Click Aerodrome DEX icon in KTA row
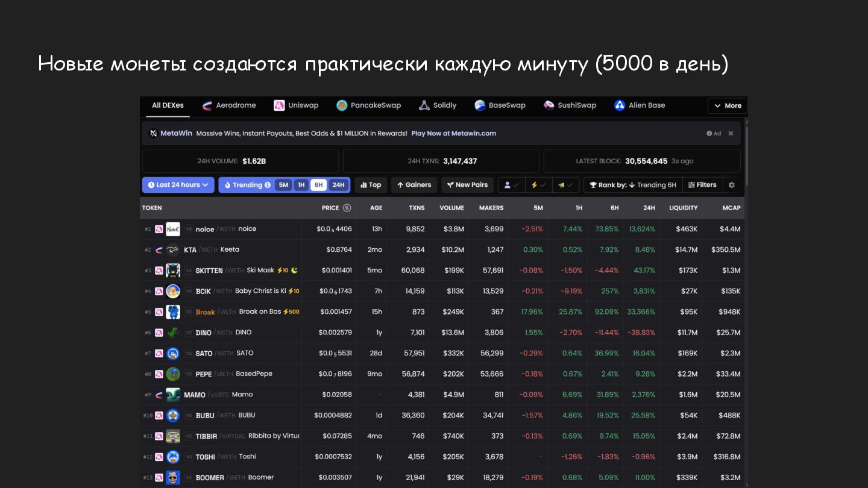The image size is (868, 488). 159,249
